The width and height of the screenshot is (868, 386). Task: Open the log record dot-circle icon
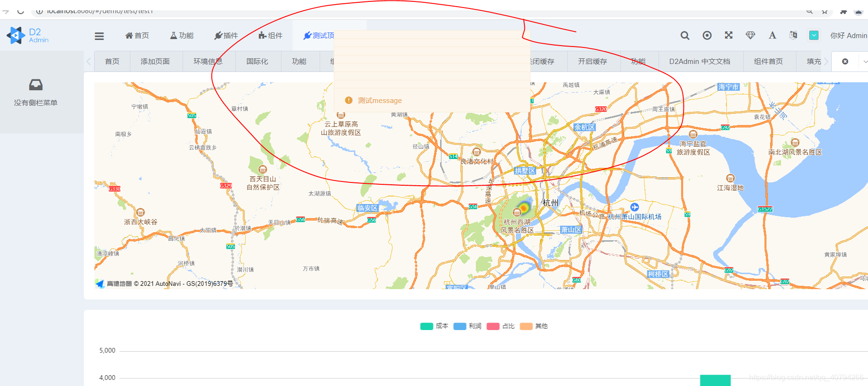[x=707, y=35]
